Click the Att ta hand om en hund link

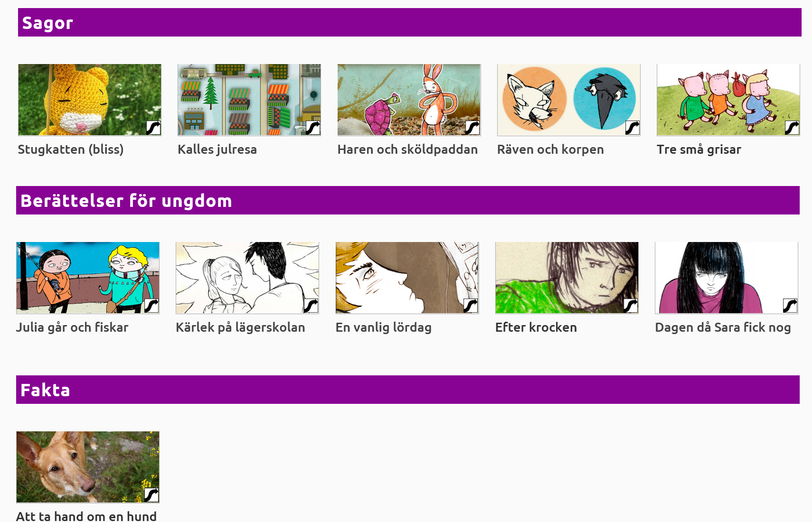click(x=86, y=516)
